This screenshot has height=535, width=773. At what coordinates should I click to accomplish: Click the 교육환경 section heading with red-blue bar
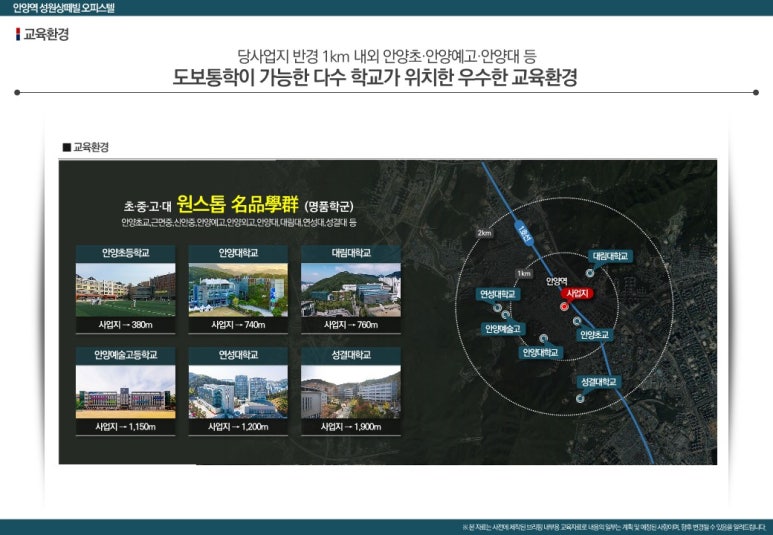coord(42,34)
